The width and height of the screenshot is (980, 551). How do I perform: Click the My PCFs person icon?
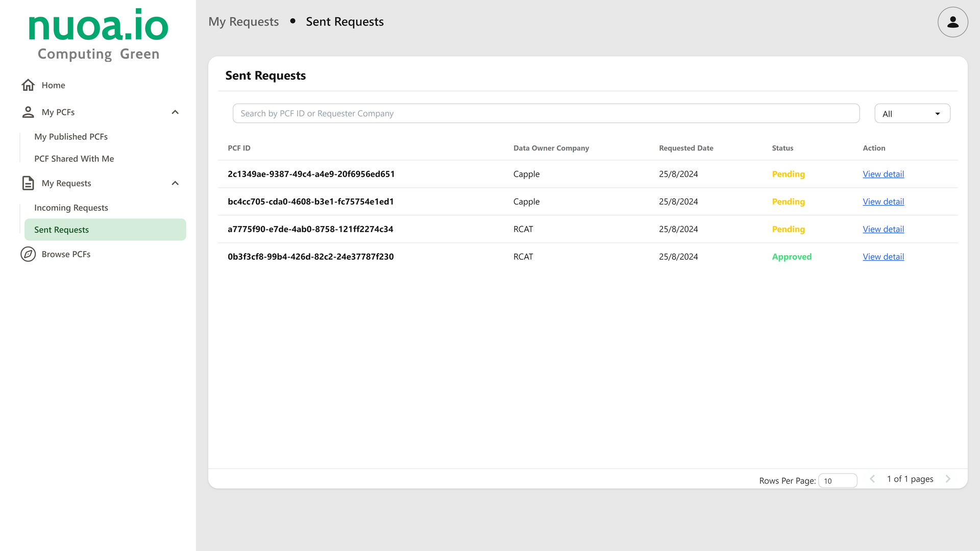(28, 112)
